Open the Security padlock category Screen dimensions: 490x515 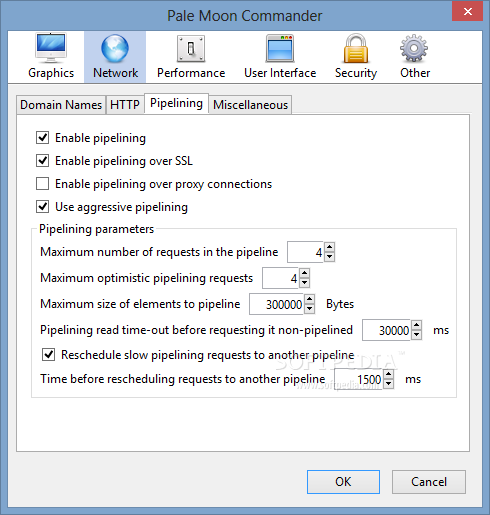pos(356,57)
